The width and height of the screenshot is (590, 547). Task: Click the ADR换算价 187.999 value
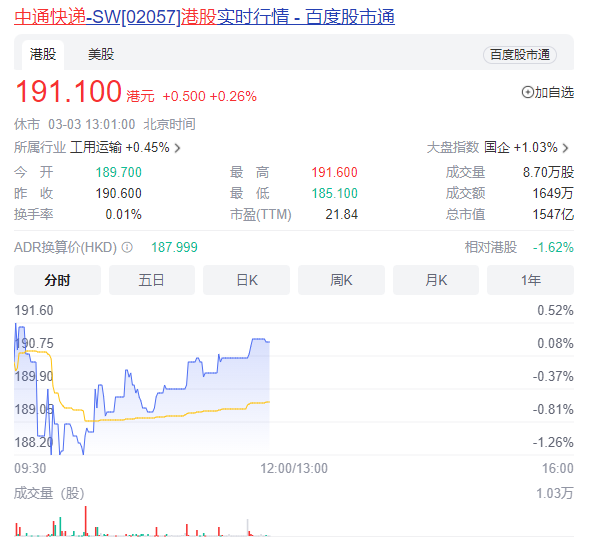pos(174,247)
